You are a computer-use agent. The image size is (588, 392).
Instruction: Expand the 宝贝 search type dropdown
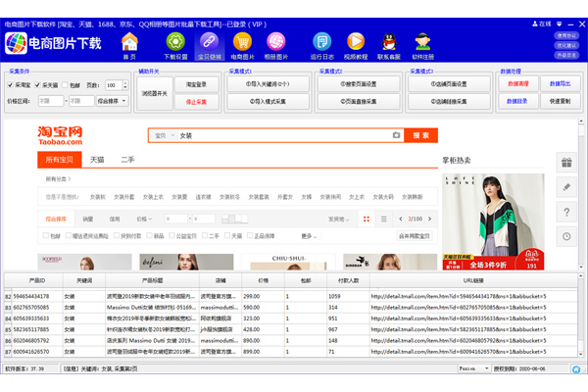tap(163, 135)
